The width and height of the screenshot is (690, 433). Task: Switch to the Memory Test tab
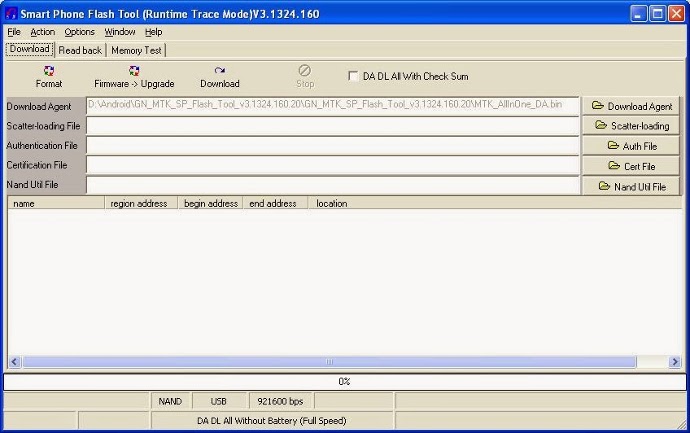point(136,50)
